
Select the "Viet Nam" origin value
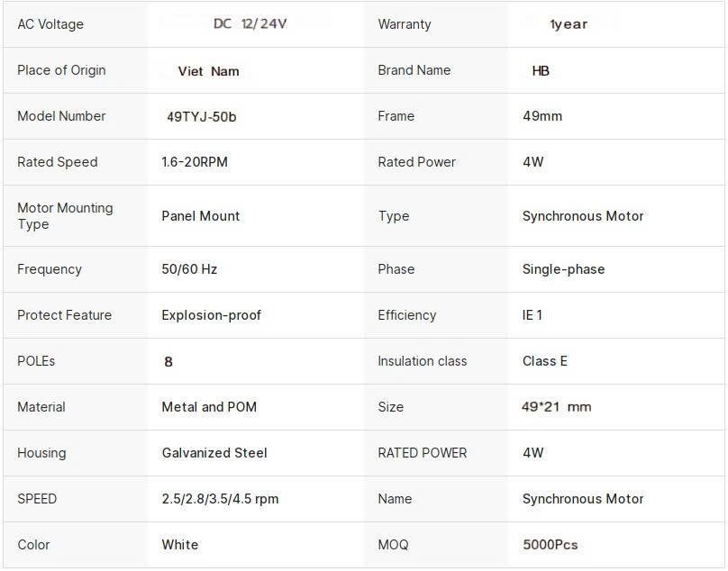coord(208,71)
